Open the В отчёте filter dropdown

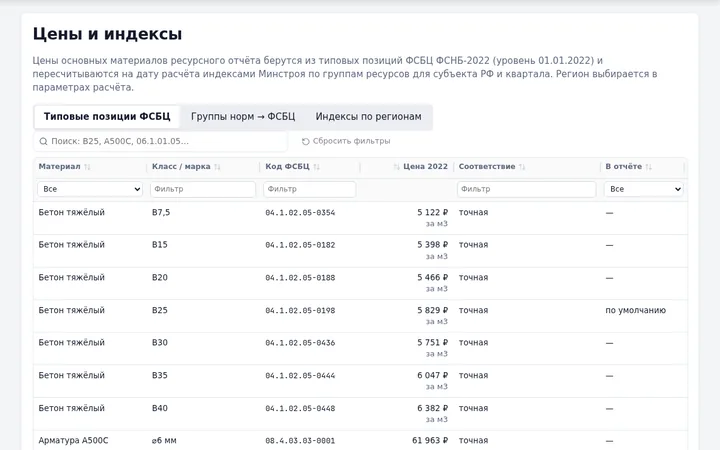[x=644, y=189]
